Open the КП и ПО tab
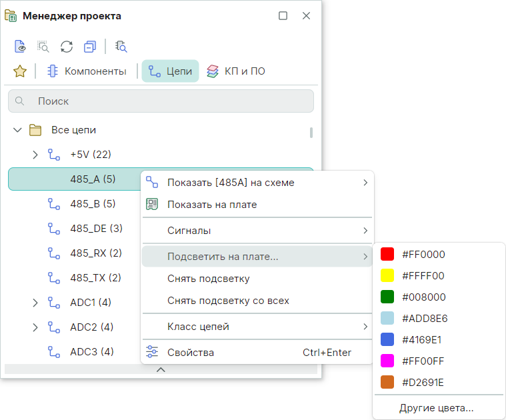This screenshot has width=506, height=420. coord(236,71)
